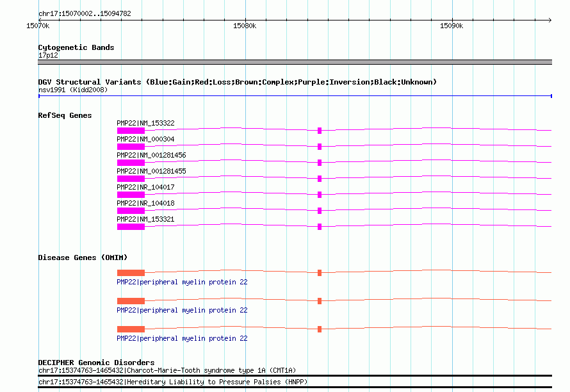Open the nsv1991 (Kidd2008) variant label
570x392 pixels.
coord(73,90)
